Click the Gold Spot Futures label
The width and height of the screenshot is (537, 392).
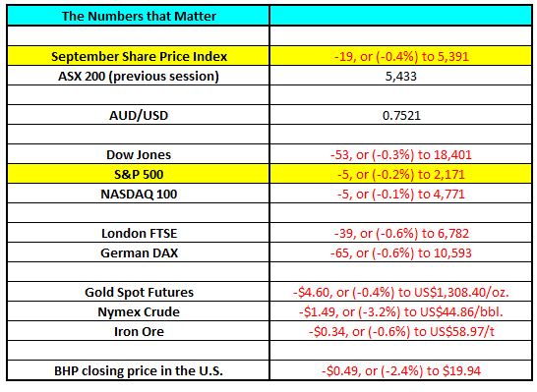click(x=139, y=292)
